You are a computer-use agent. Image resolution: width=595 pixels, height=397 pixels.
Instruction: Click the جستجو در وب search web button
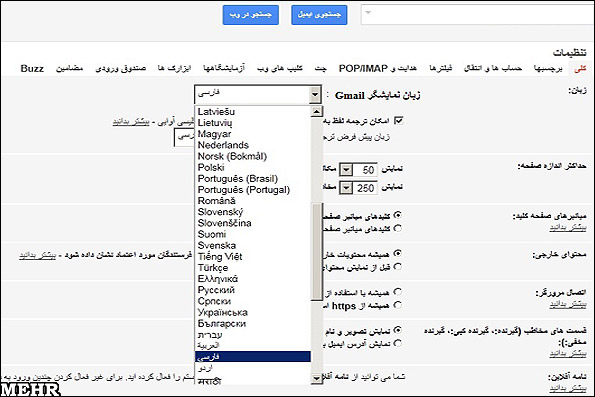click(251, 15)
